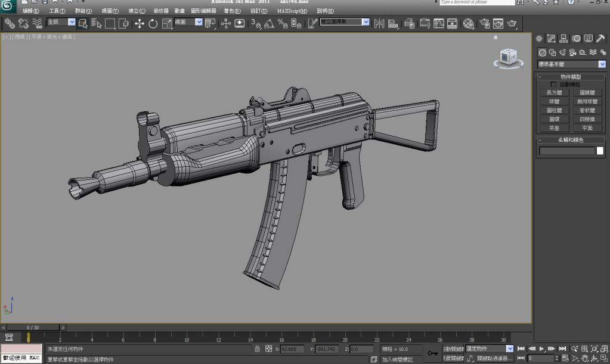610x364 pixels.
Task: Click the 長方體 button
Action: pos(554,92)
